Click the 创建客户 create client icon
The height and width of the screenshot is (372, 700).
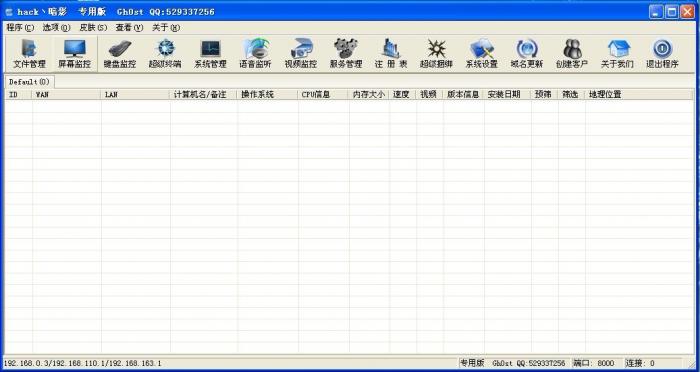pos(572,54)
